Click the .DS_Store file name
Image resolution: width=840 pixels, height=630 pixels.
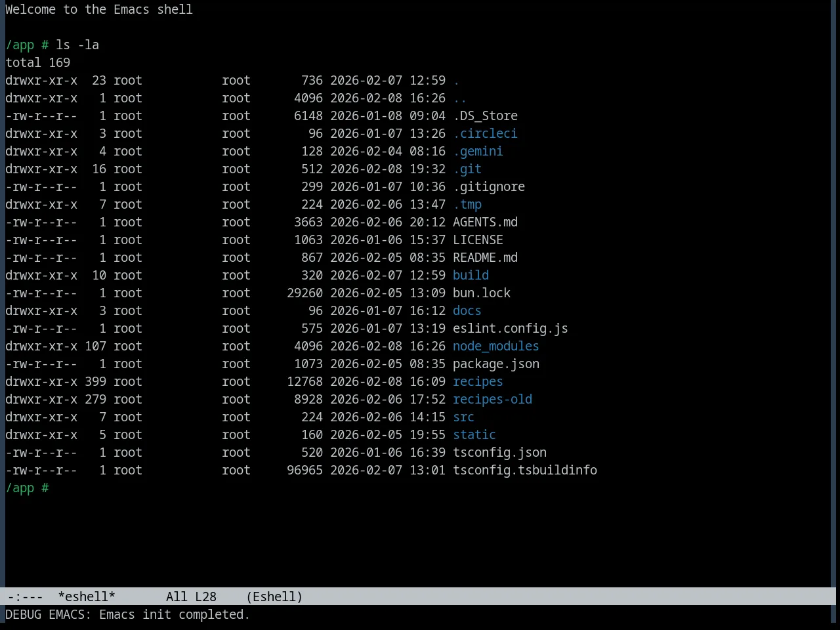485,115
